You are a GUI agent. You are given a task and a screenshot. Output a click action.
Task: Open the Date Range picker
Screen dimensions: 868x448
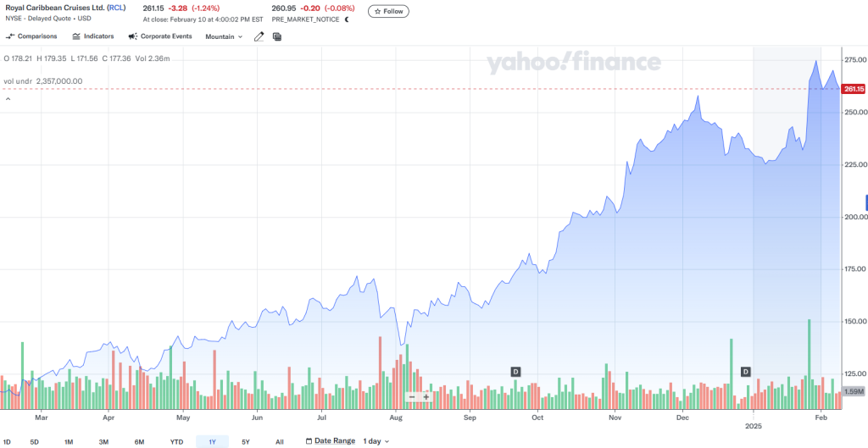pos(330,441)
